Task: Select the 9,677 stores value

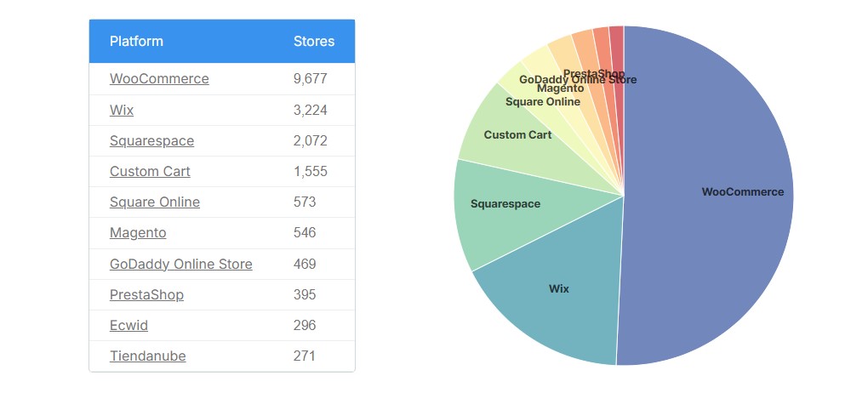Action: [310, 78]
